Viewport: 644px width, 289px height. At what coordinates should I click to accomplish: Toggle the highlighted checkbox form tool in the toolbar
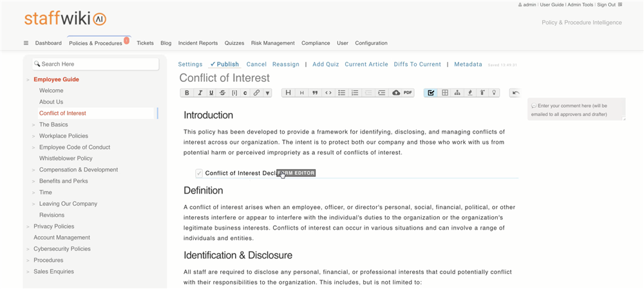[431, 93]
